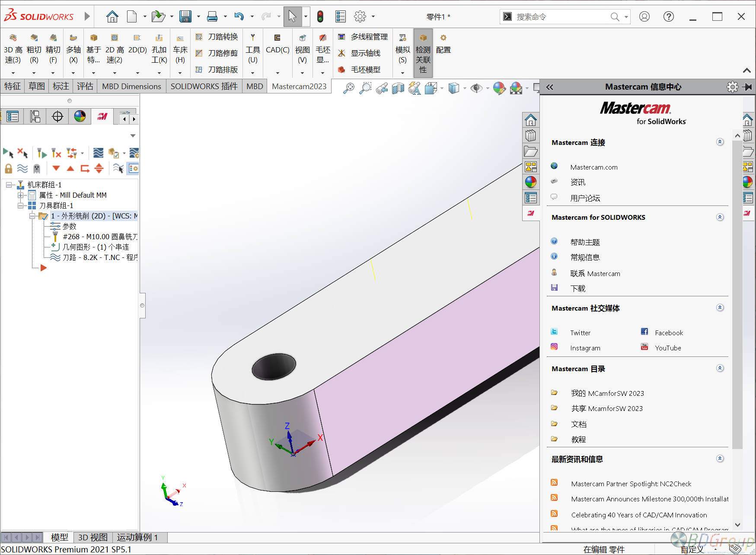Switch to the 草图 ribbon tab
This screenshot has width=756, height=555.
click(x=36, y=86)
